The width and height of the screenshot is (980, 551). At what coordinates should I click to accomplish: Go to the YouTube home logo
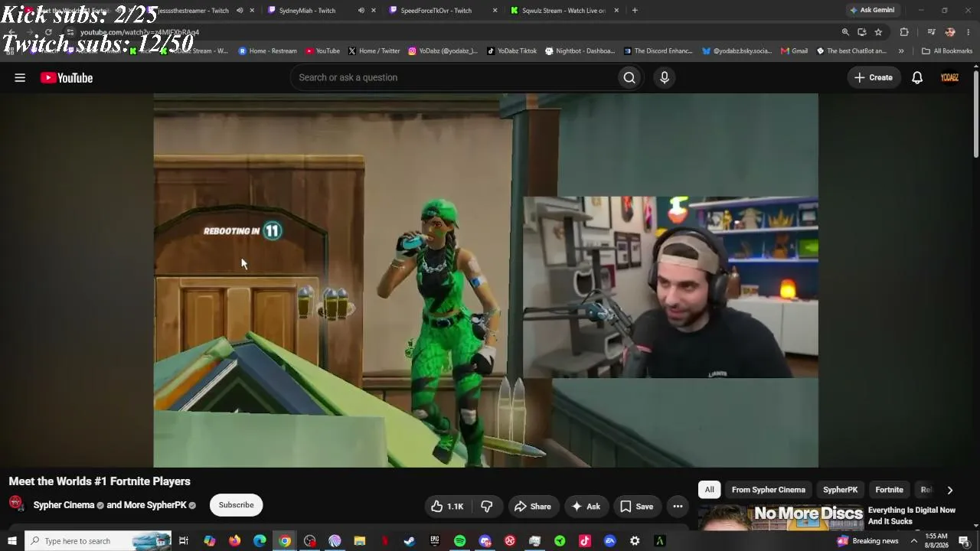point(67,77)
